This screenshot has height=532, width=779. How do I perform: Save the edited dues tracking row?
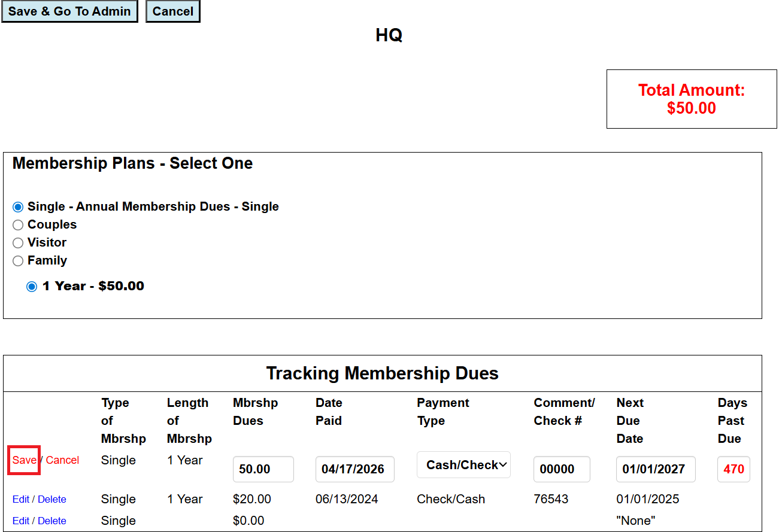pyautogui.click(x=24, y=460)
